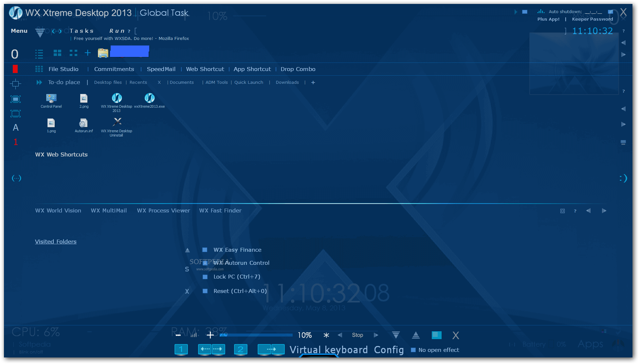Click the red rectangle indicator in sidebar
Screen dimensions: 639x364
[15, 69]
